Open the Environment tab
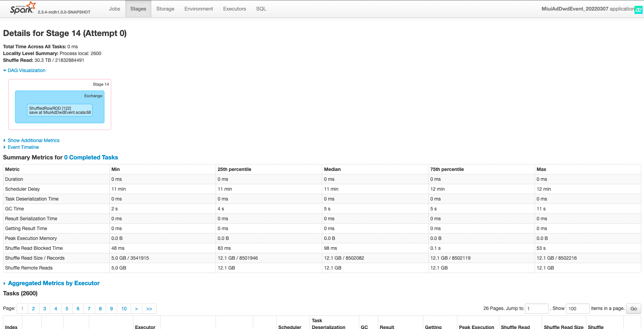Image resolution: width=644 pixels, height=329 pixels. tap(198, 9)
